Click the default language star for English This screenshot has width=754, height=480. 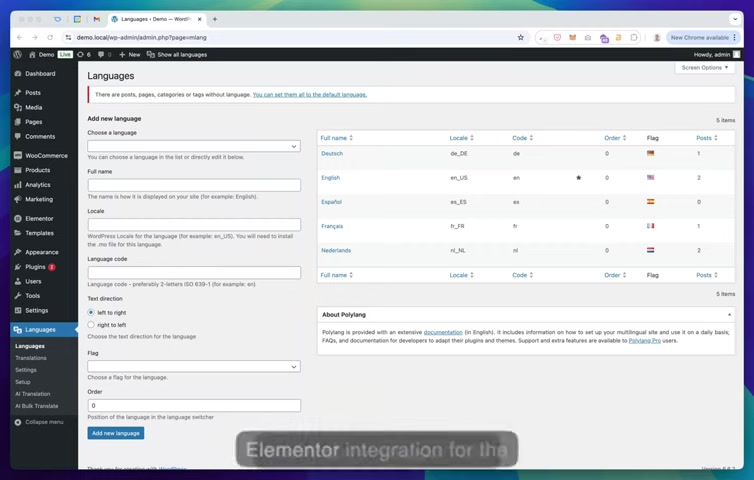coord(578,177)
